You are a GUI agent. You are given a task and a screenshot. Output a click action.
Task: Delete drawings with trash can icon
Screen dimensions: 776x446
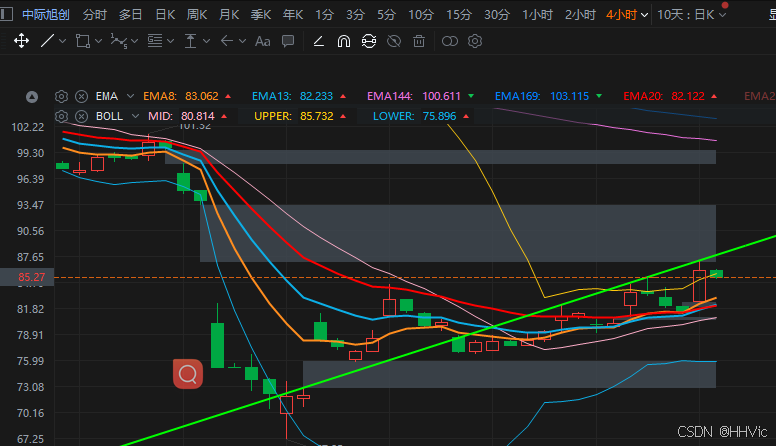[419, 41]
